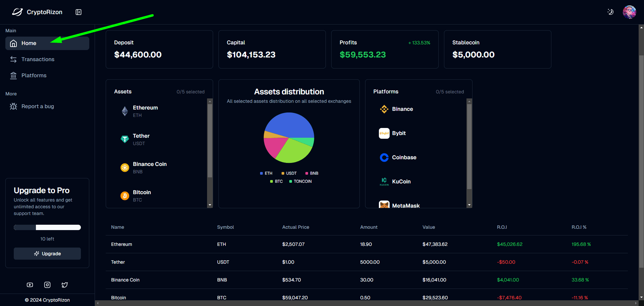This screenshot has width=644, height=306.
Task: Open the CryptoRizon YouTube channel icon
Action: 30,285
